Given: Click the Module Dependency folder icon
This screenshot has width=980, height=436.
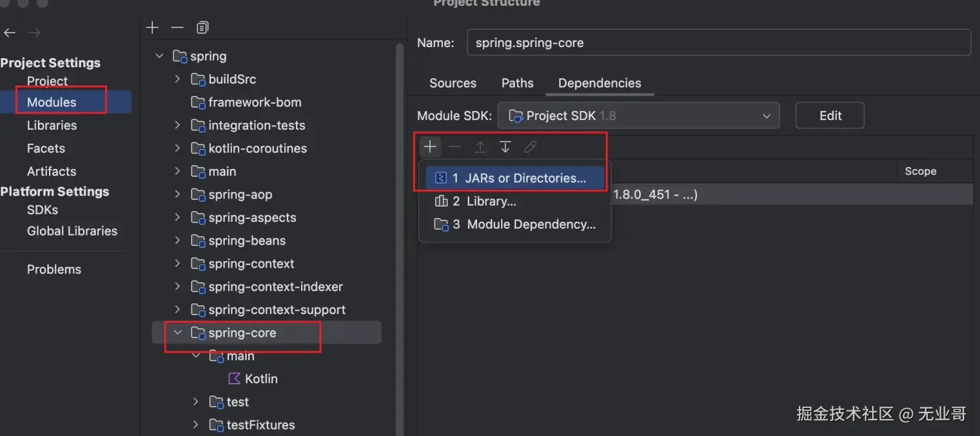Looking at the screenshot, I should (442, 225).
